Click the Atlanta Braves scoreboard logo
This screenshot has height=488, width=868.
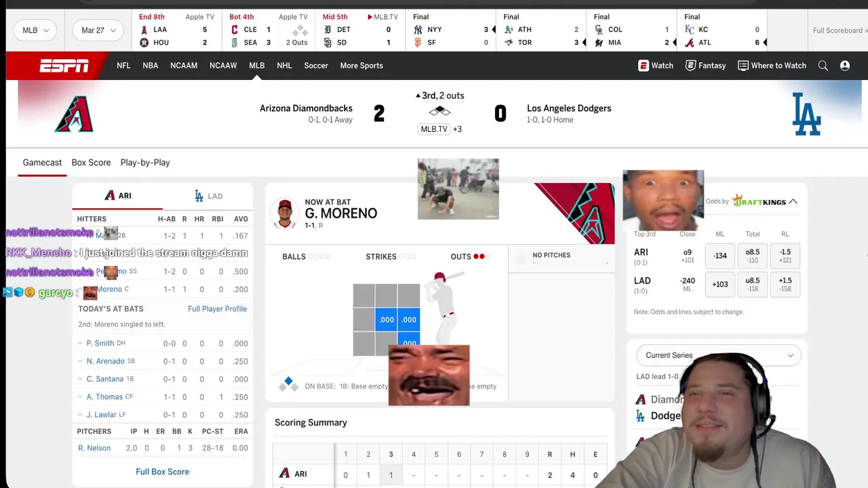[689, 43]
